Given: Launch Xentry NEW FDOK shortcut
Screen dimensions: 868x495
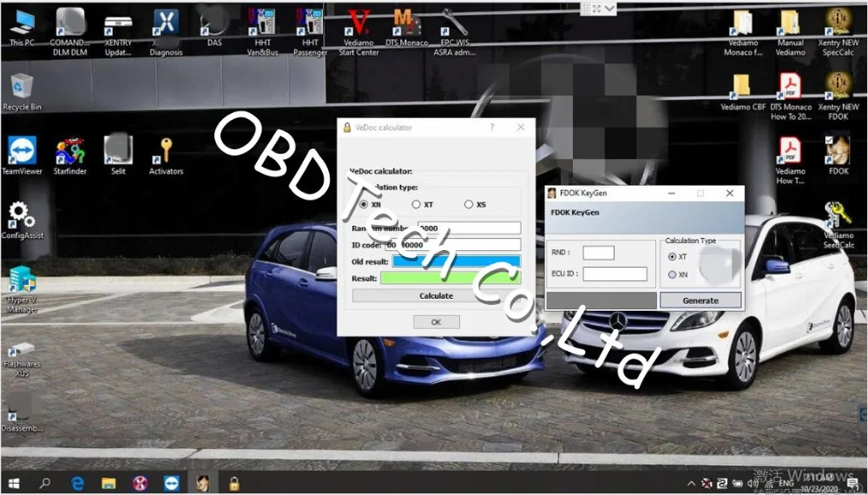Looking at the screenshot, I should 838,96.
